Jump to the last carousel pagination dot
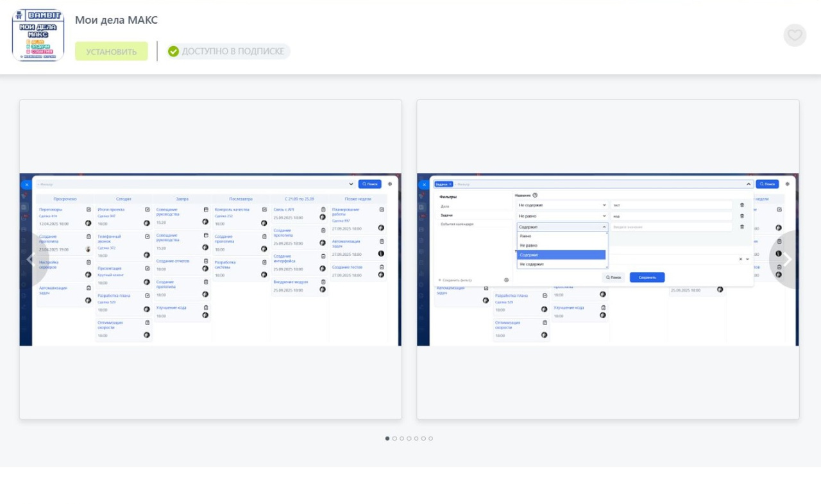 431,439
